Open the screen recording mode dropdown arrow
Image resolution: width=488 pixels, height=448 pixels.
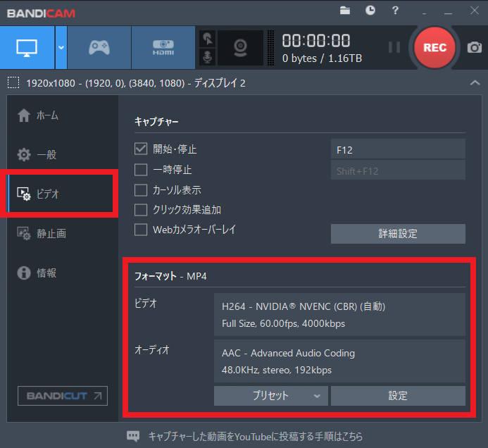[61, 48]
